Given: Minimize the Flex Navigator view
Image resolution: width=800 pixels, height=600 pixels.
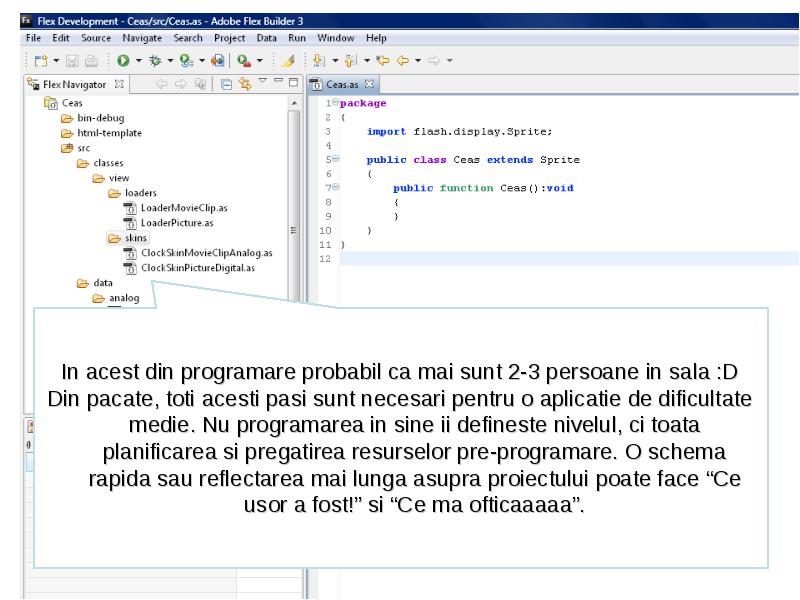Looking at the screenshot, I should [279, 81].
